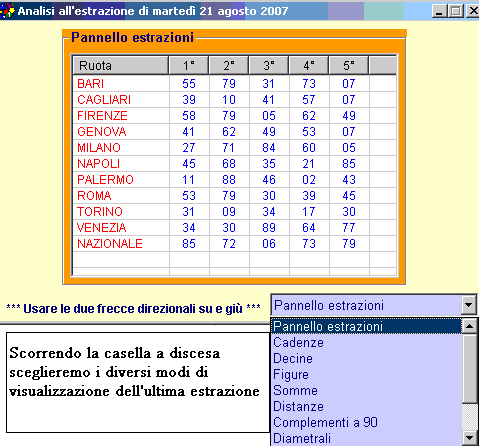Click the 5° column header
The image size is (479, 446).
[x=349, y=65]
